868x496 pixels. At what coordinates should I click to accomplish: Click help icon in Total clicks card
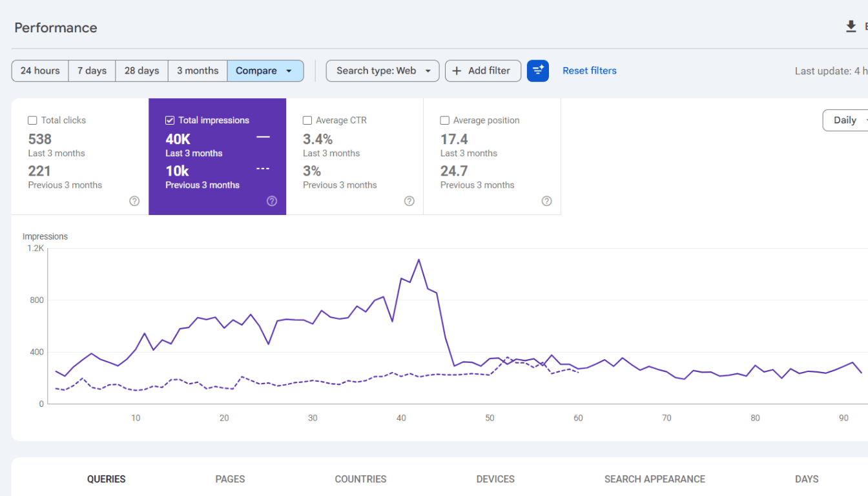(134, 201)
